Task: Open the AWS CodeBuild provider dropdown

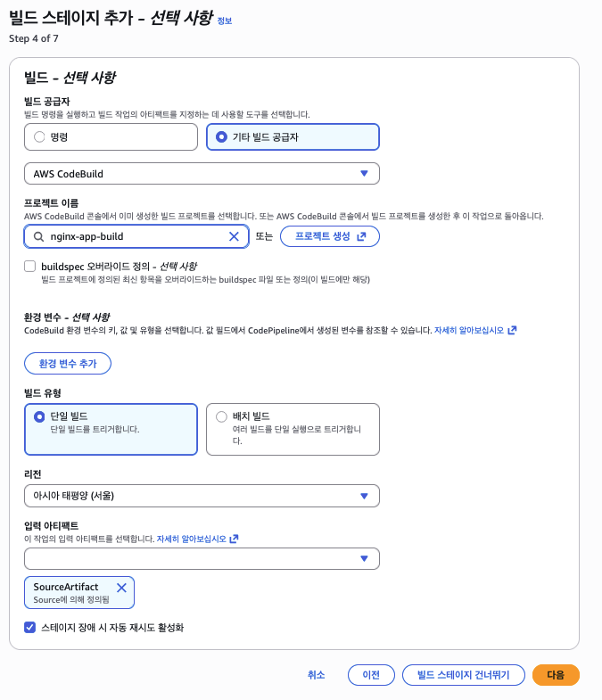Action: 202,173
